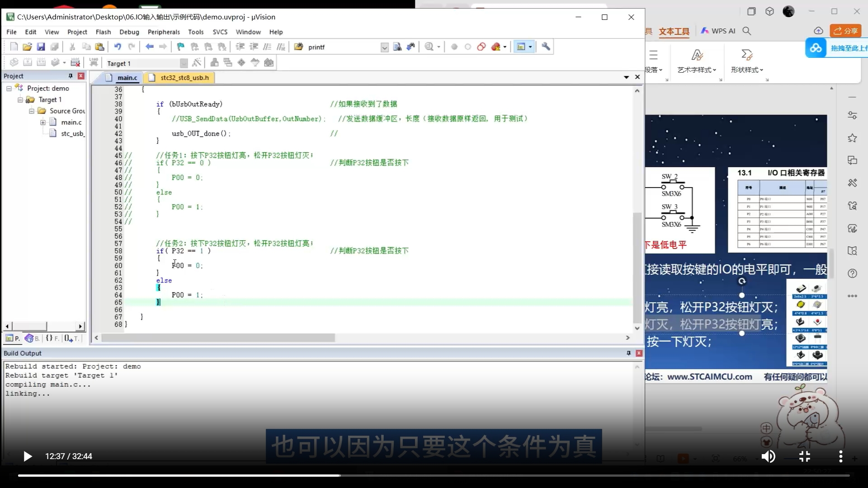The image size is (868, 488).
Task: Indent the selected lines
Action: (240, 47)
